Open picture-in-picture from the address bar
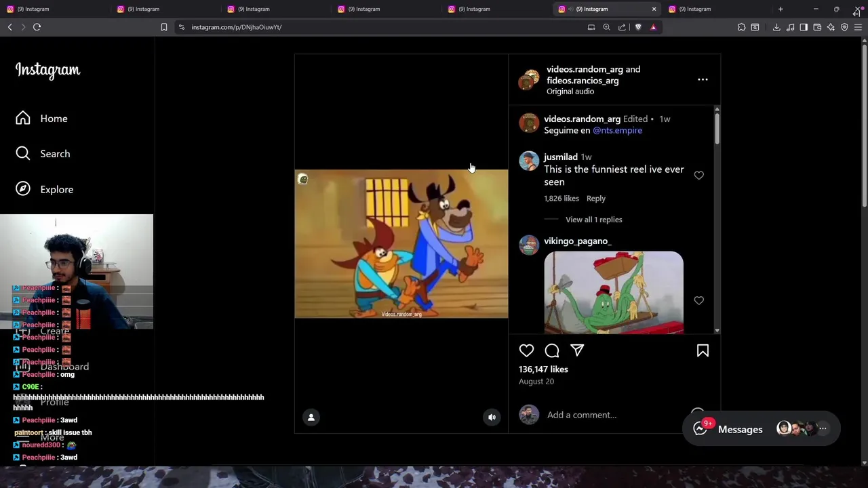Screen dimensions: 868x488 [x=591, y=27]
